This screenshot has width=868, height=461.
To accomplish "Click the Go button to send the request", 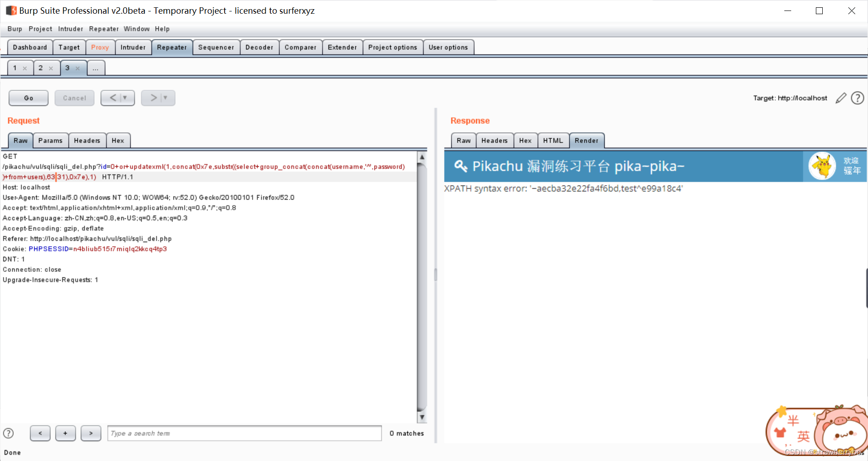I will pos(28,97).
